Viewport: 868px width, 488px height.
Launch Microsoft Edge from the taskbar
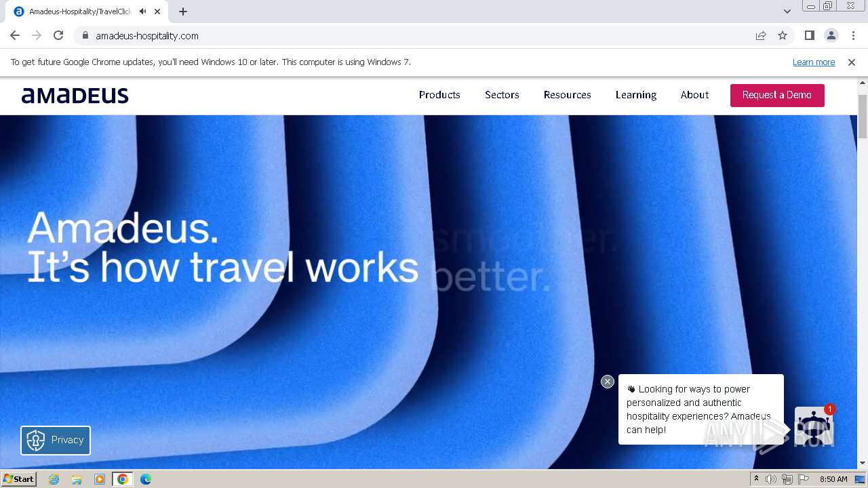[x=146, y=479]
